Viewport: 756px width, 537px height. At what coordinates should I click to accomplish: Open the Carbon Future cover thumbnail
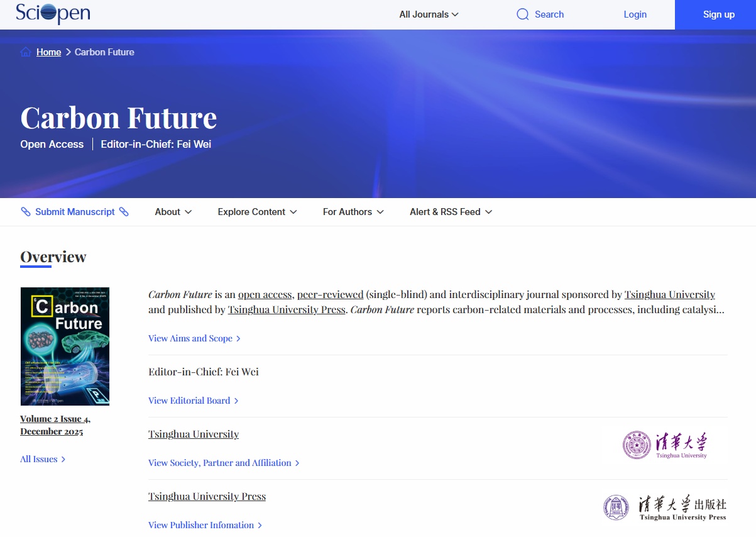click(x=65, y=346)
